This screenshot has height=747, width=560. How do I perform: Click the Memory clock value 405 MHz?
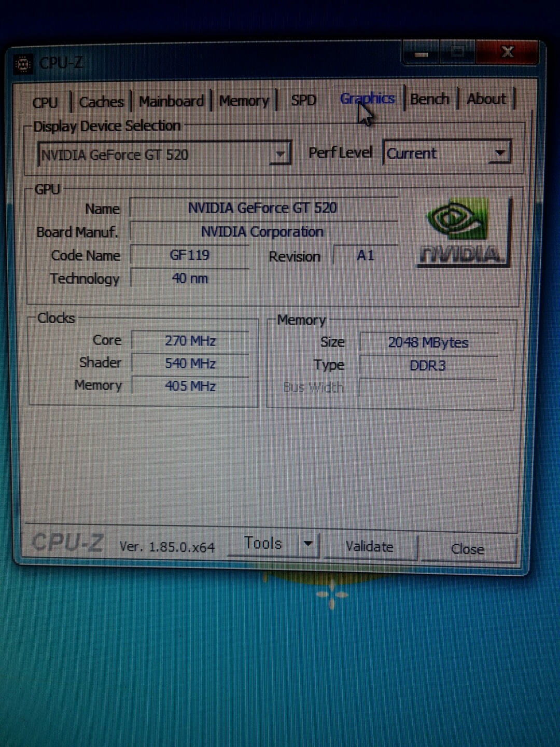(x=190, y=386)
